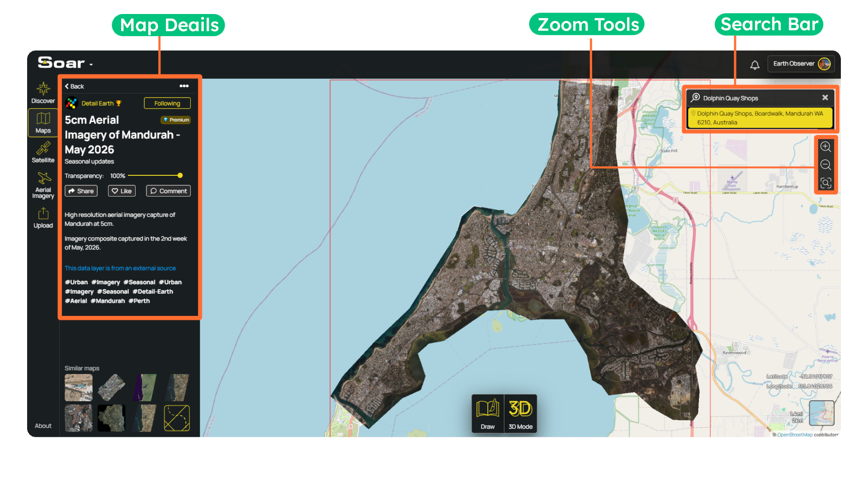This screenshot has height=488, width=868.
Task: Click the Latitude coordinate value
Action: [x=816, y=376]
